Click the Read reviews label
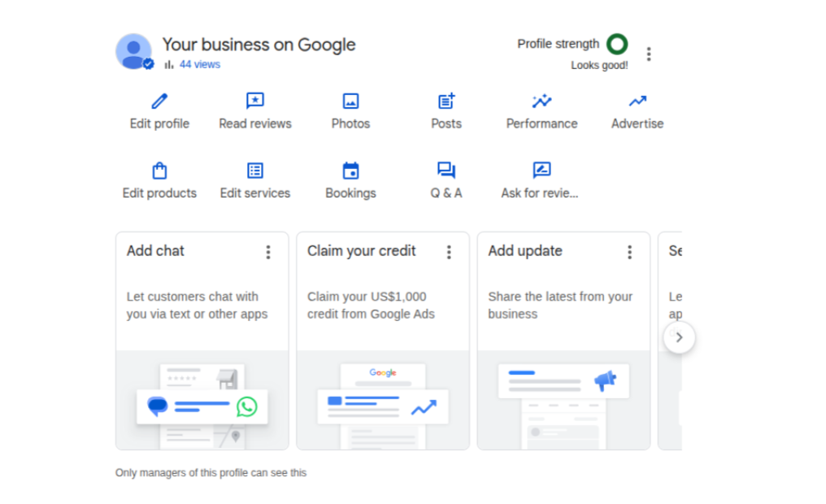The height and width of the screenshot is (504, 826). (255, 124)
